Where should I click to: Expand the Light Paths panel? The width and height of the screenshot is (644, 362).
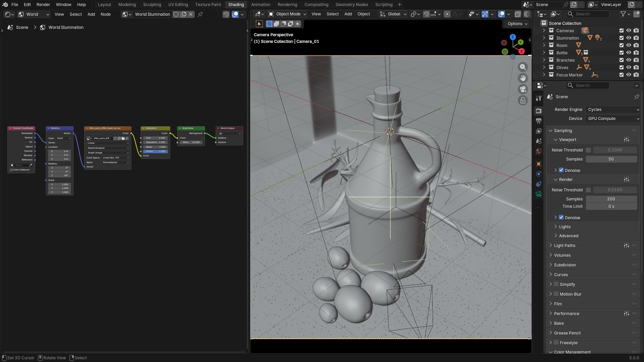tap(565, 245)
